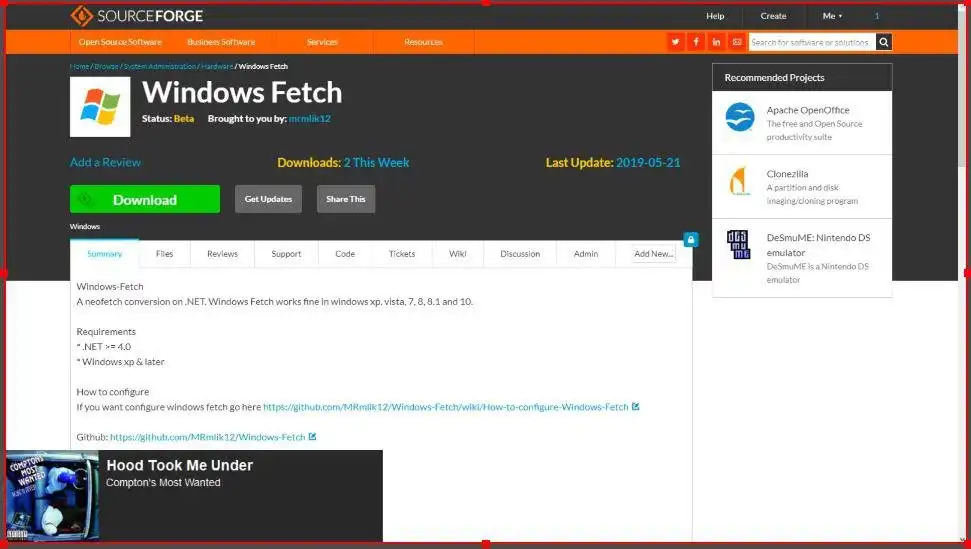The image size is (971, 549).
Task: Click the SourceForge logo icon
Action: point(82,15)
